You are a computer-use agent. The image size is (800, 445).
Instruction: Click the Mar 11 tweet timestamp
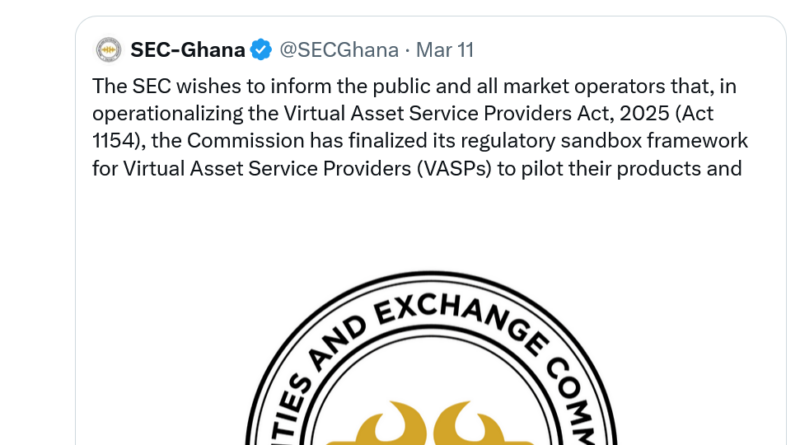point(444,49)
